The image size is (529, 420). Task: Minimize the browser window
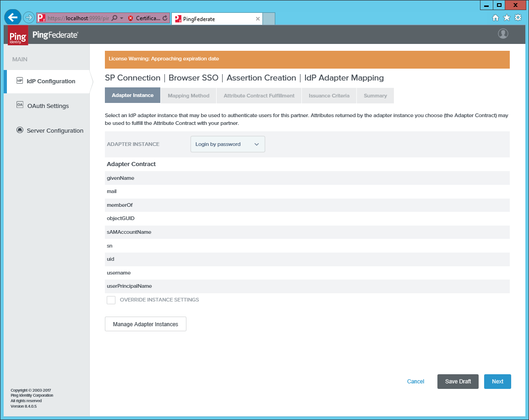(486, 5)
